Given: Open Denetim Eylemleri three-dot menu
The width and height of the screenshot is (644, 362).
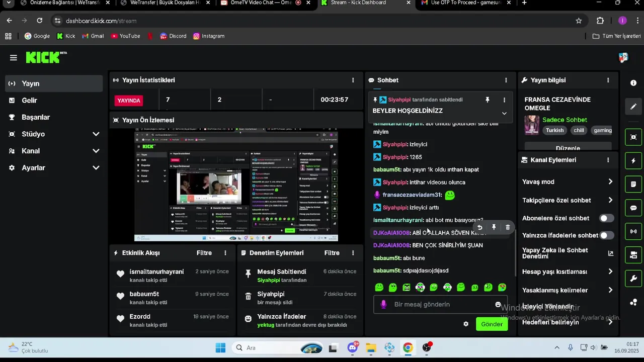Looking at the screenshot, I should [x=353, y=253].
